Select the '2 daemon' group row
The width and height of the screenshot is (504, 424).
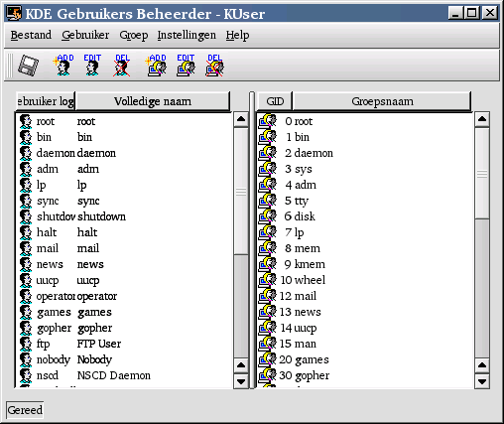(x=365, y=153)
